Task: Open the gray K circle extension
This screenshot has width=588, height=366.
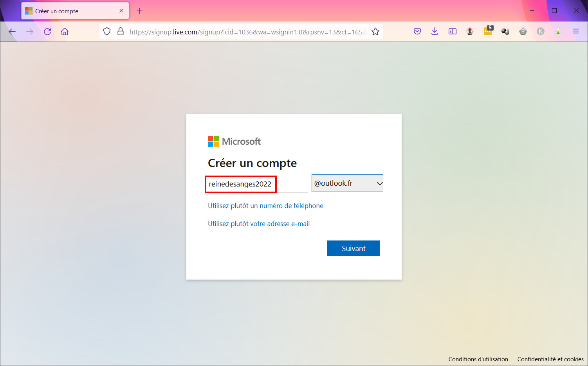Action: (x=541, y=32)
